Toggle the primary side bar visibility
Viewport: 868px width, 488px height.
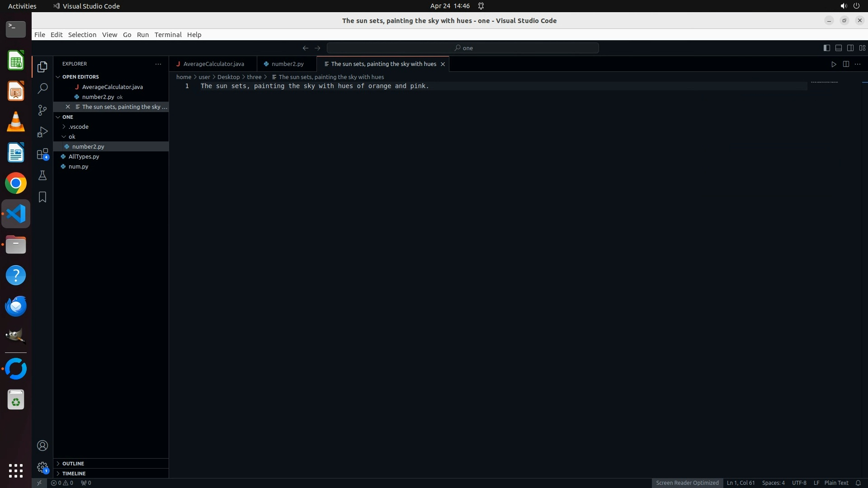click(x=826, y=48)
